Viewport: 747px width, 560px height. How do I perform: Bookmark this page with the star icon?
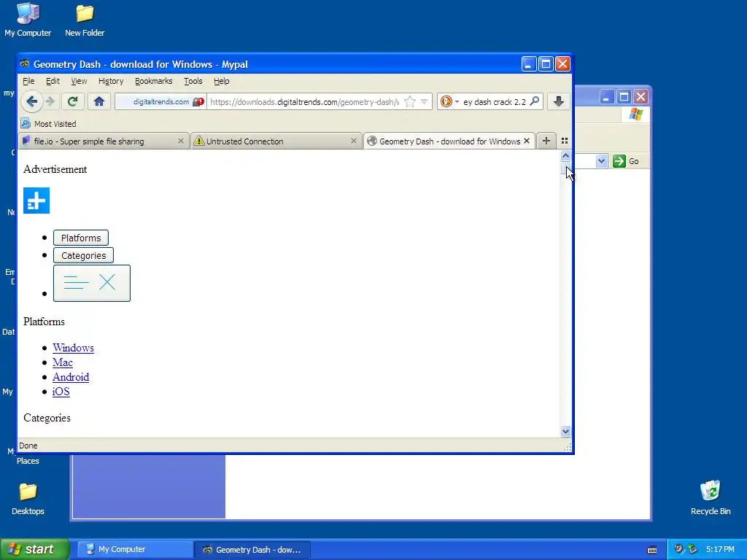[410, 101]
